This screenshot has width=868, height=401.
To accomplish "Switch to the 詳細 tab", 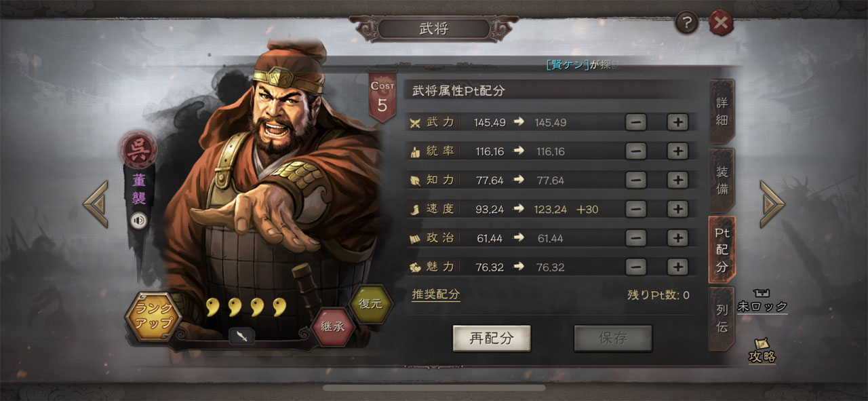I will click(722, 111).
